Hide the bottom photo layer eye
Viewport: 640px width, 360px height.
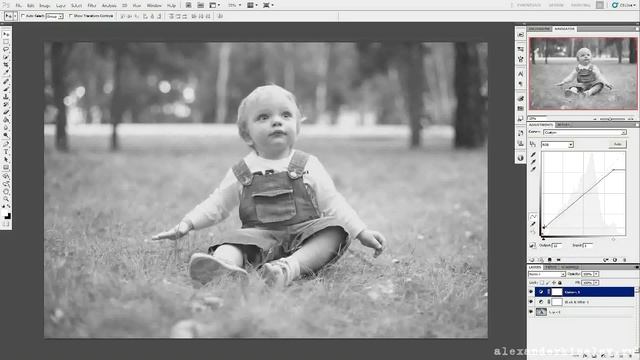(531, 312)
